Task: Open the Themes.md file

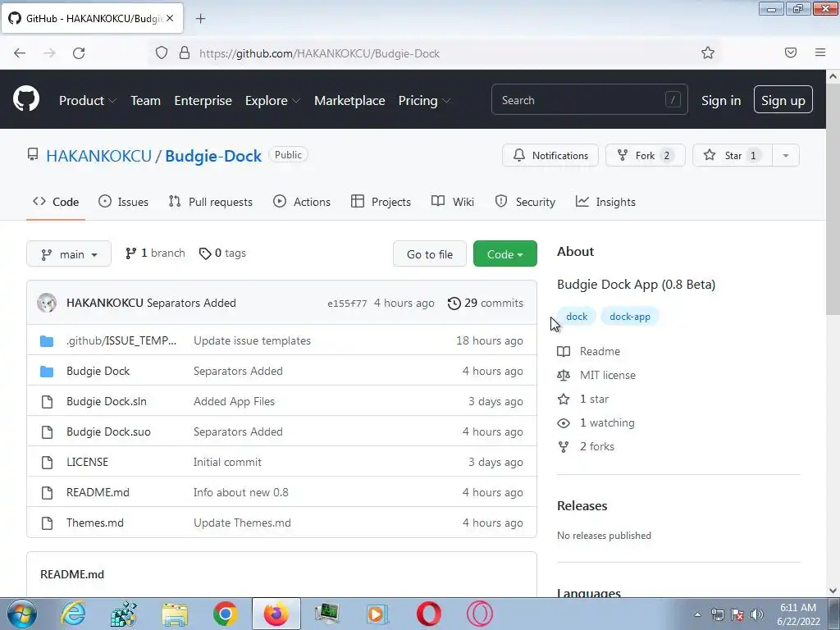Action: 95,523
